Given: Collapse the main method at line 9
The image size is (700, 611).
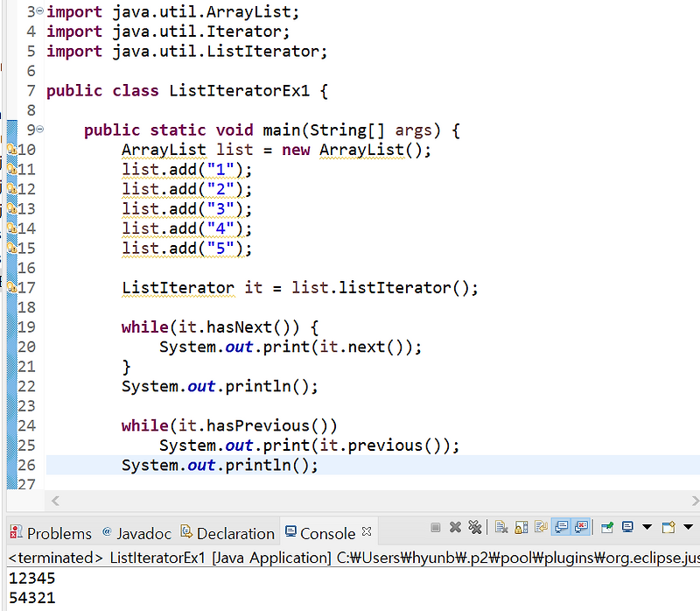Looking at the screenshot, I should pos(41,130).
